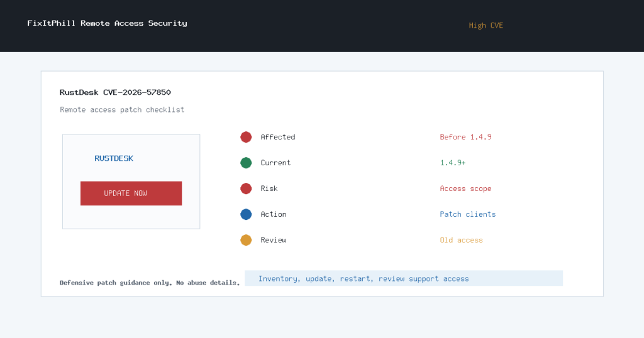Click the 'Before 1.4.9' value
This screenshot has width=644, height=338.
pos(466,137)
